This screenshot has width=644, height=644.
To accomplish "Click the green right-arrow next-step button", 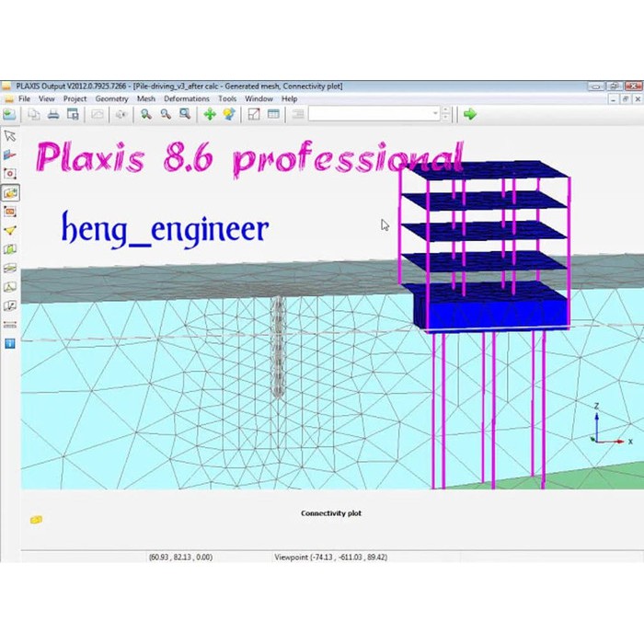I will point(470,114).
